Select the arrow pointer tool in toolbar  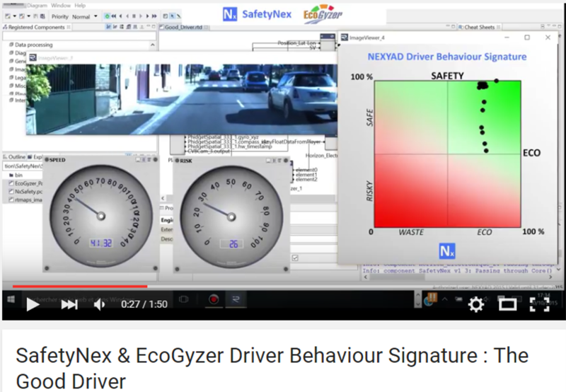pos(172,16)
